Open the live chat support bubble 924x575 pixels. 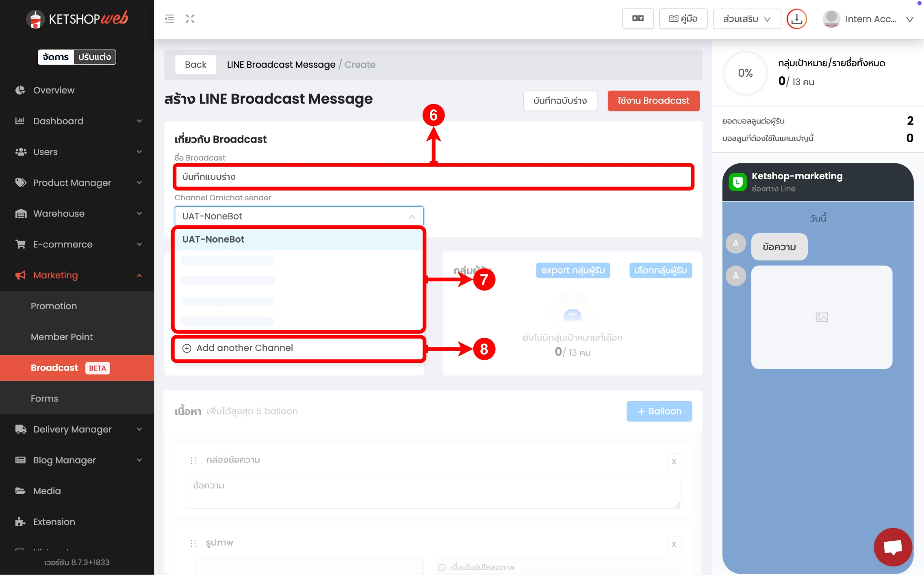tap(893, 547)
